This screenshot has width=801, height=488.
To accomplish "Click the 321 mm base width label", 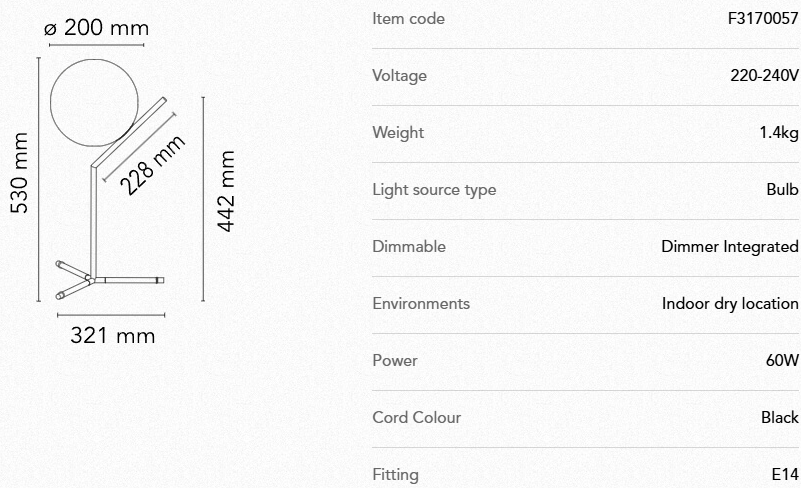I will point(112,336).
